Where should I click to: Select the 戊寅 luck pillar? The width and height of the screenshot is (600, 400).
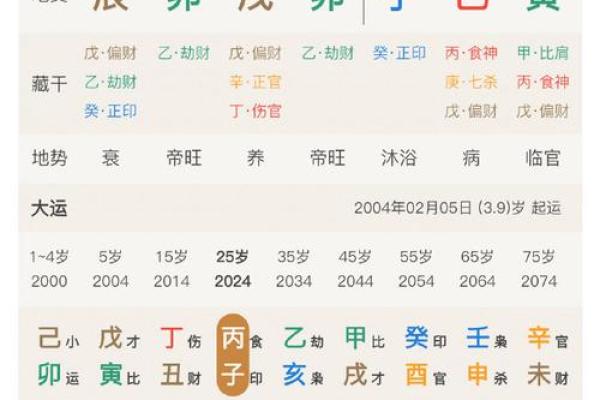[x=119, y=357]
